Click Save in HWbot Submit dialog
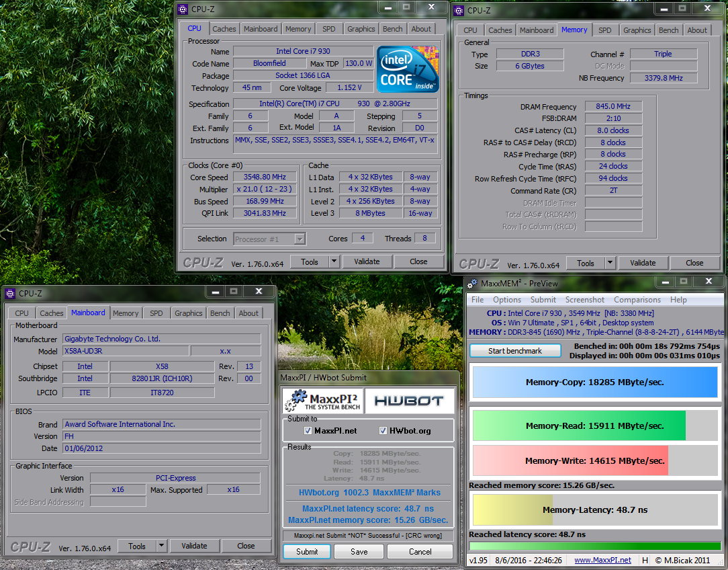 tap(359, 551)
